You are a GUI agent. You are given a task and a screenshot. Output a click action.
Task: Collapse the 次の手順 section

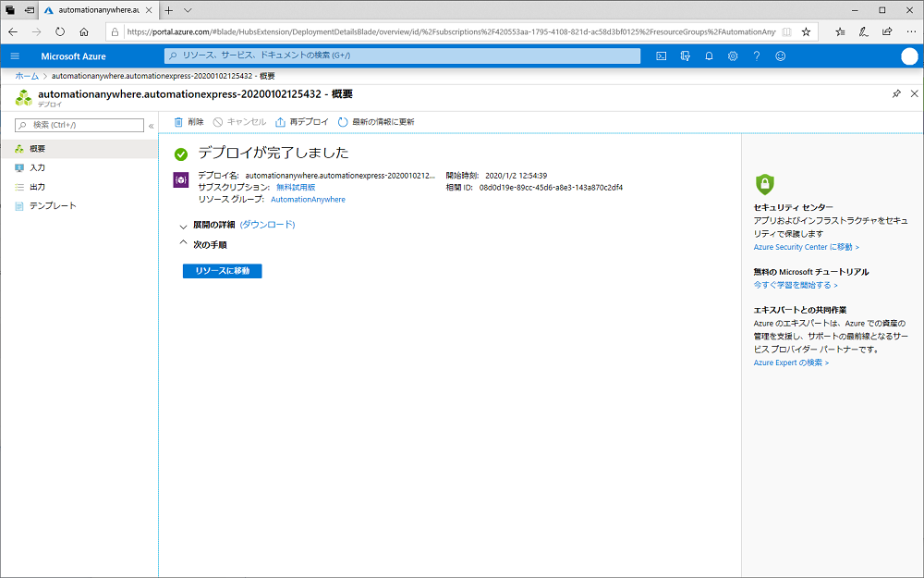coord(183,243)
